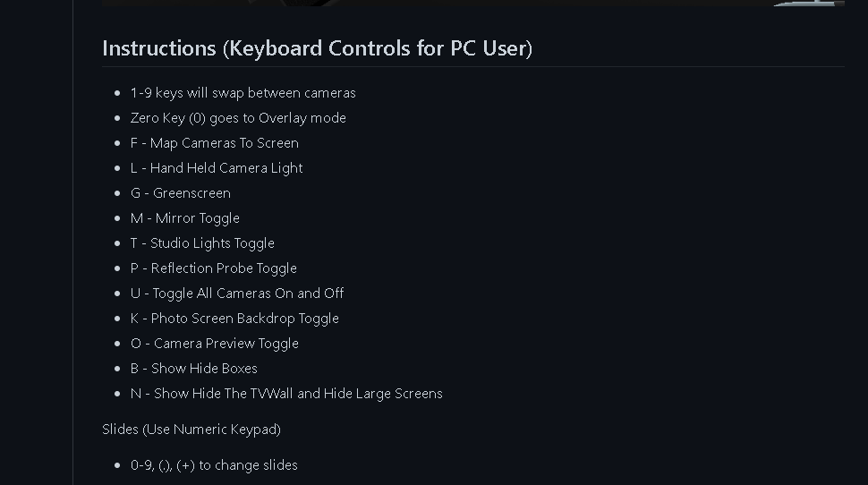Select the 'P - Reflection Probe Toggle' entry

click(214, 268)
